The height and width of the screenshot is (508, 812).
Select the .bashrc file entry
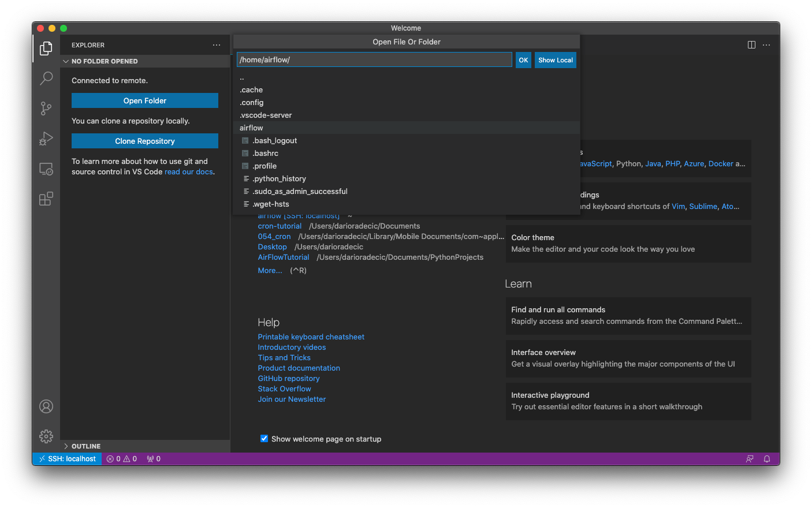pyautogui.click(x=266, y=154)
